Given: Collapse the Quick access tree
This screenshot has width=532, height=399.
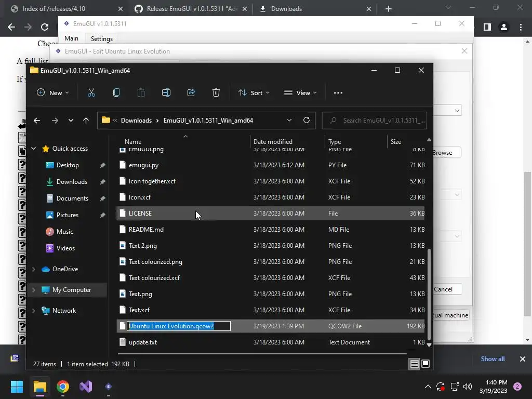Looking at the screenshot, I should [34, 148].
